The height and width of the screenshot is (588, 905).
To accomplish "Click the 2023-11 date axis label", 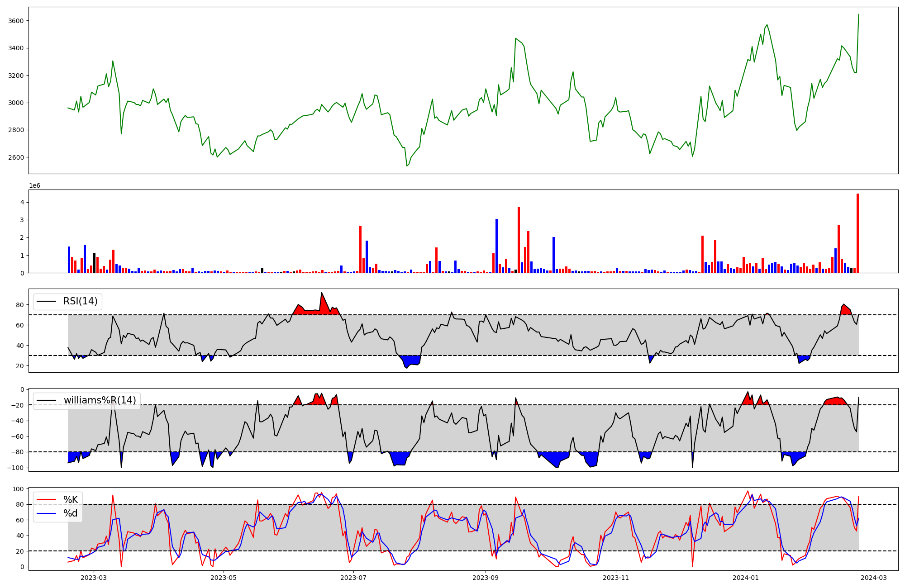I will click(x=615, y=578).
